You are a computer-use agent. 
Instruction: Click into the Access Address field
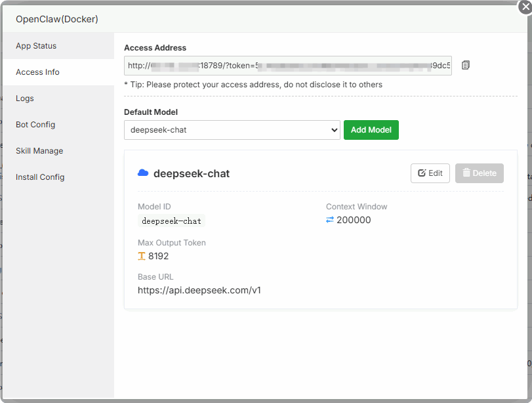point(287,66)
